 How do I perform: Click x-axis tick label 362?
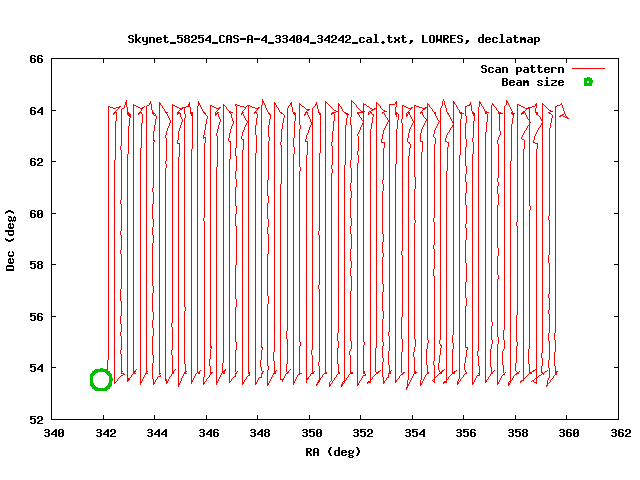point(621,433)
